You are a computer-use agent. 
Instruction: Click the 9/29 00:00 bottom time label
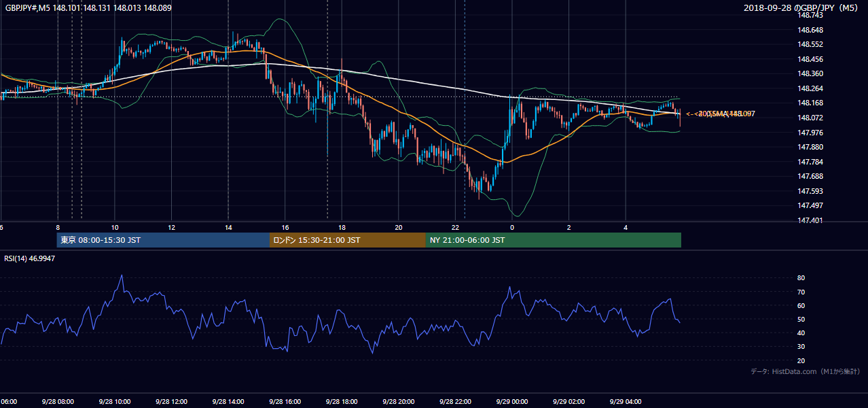click(x=511, y=402)
